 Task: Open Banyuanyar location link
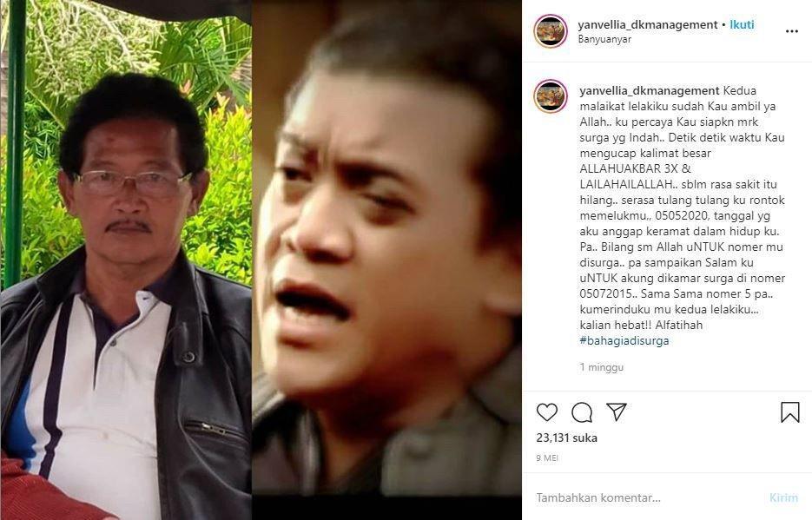click(604, 39)
